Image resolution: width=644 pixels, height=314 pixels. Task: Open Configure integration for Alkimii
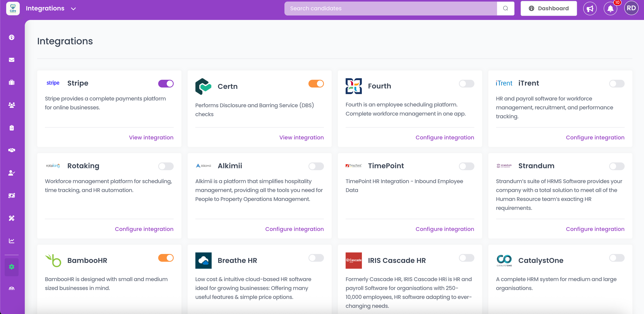(x=294, y=229)
